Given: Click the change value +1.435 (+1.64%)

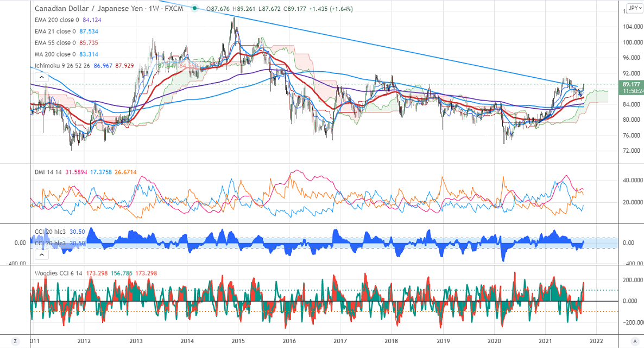Looking at the screenshot, I should [x=331, y=9].
